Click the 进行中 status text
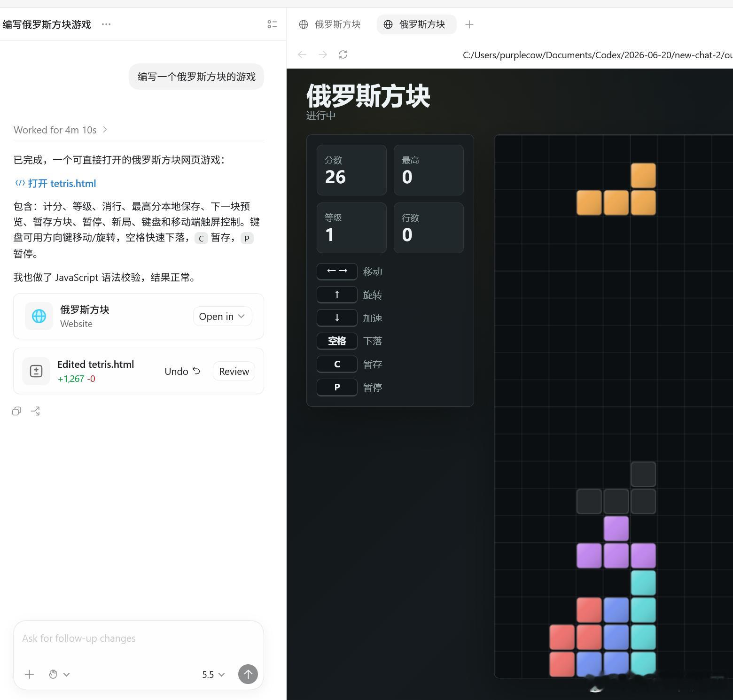 [321, 116]
